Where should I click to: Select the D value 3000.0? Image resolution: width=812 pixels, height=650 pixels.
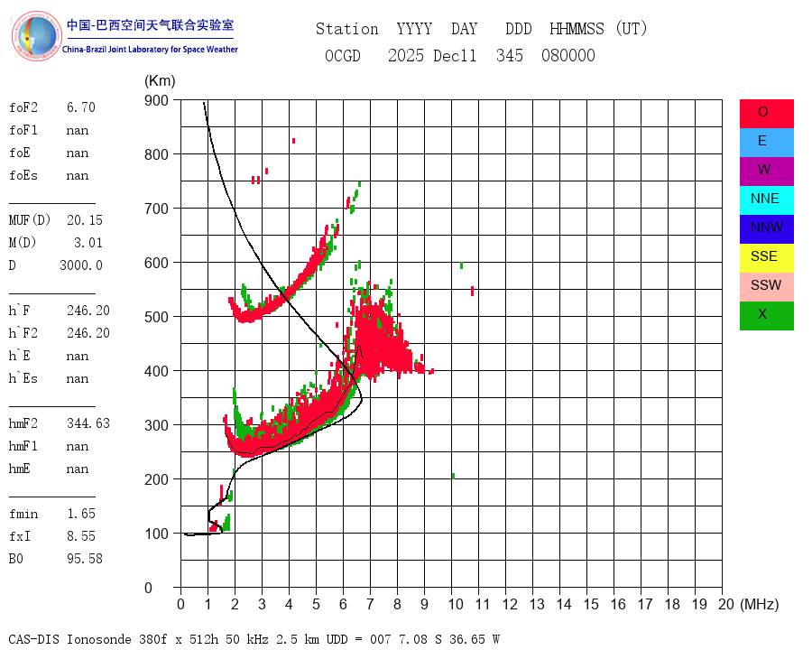point(81,265)
